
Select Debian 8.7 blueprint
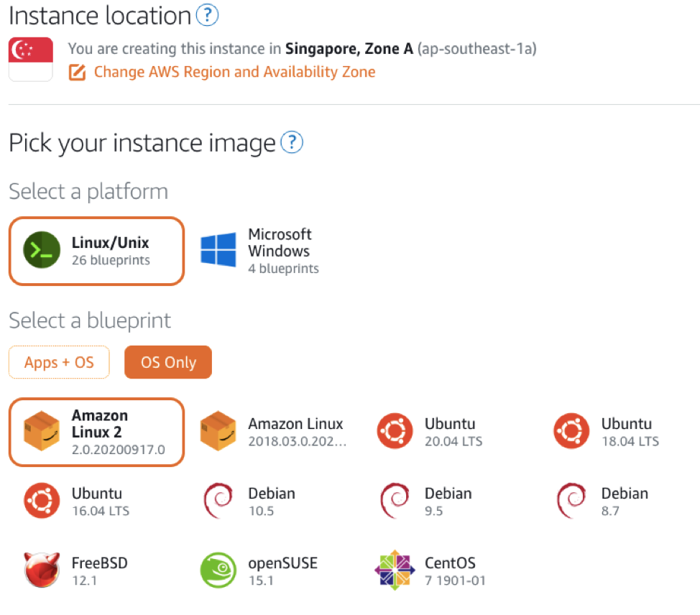coord(603,501)
